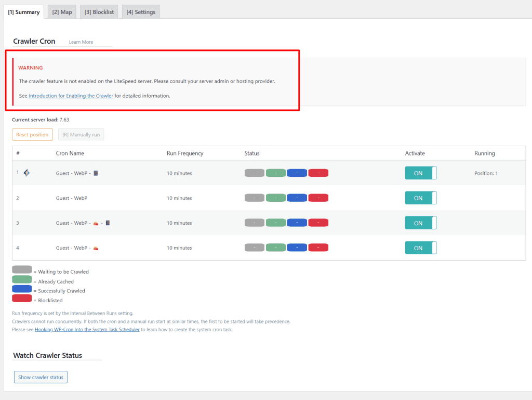The image size is (532, 400).
Task: Click the gray status badge for crawler 2
Action: tap(254, 198)
